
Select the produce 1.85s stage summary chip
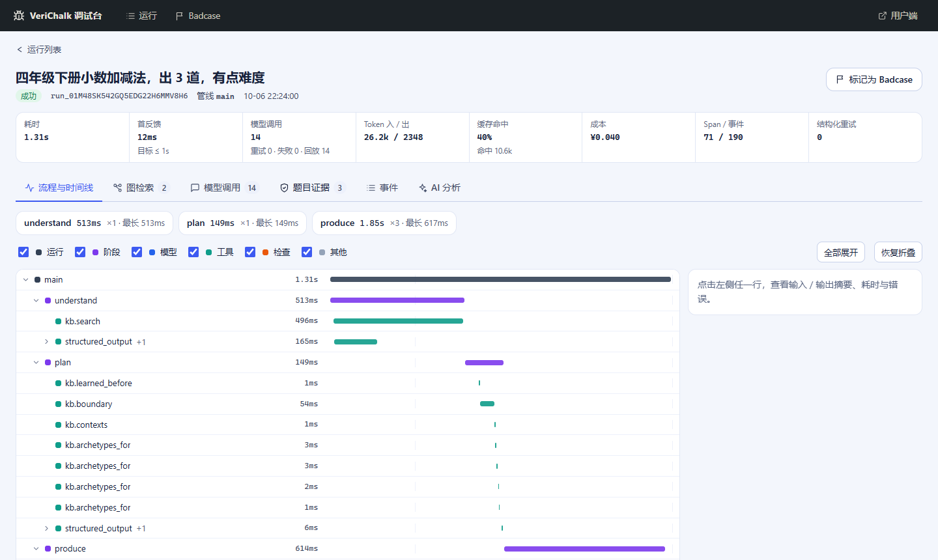point(384,223)
